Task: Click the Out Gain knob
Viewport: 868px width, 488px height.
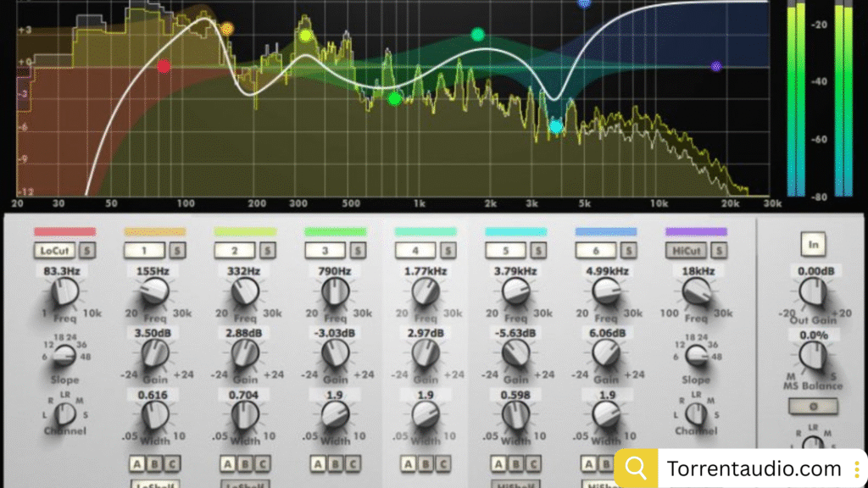Action: click(813, 292)
